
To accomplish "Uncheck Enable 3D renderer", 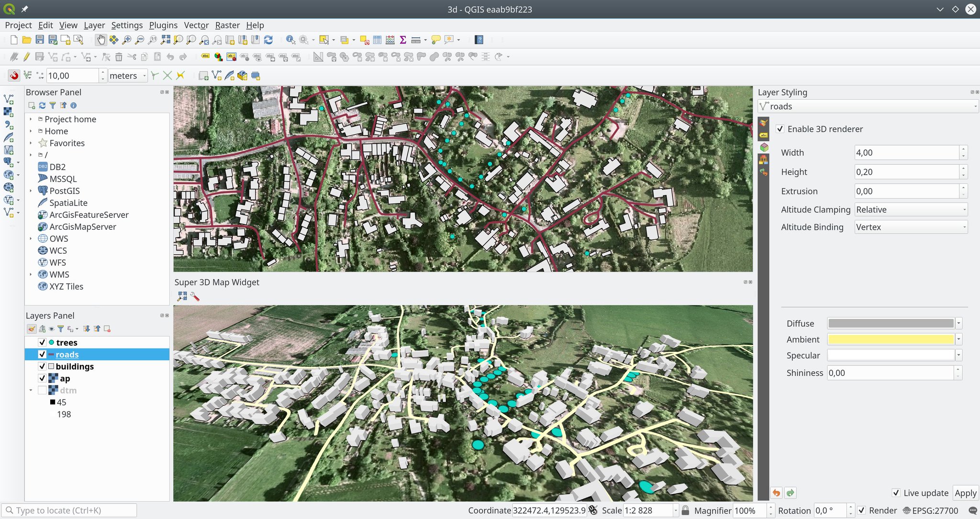I will 780,129.
